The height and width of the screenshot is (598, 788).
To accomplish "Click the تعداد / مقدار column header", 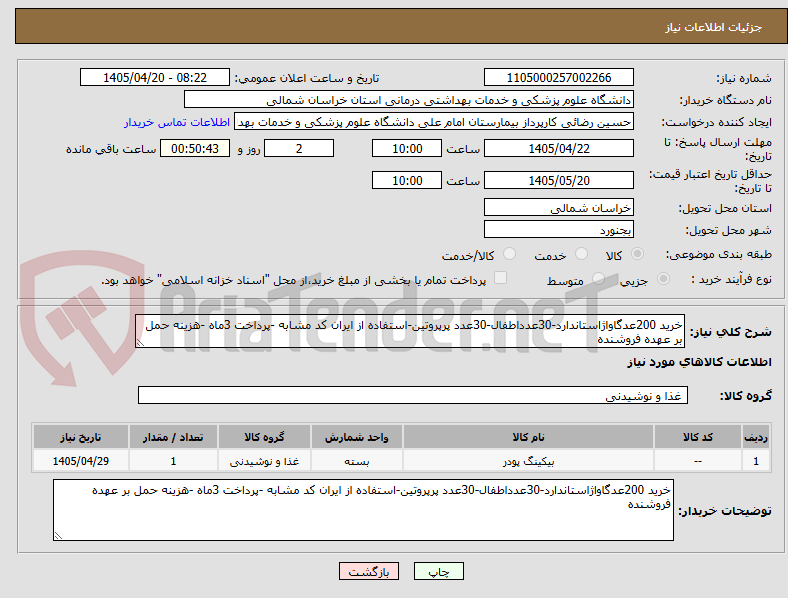I will click(x=173, y=437).
